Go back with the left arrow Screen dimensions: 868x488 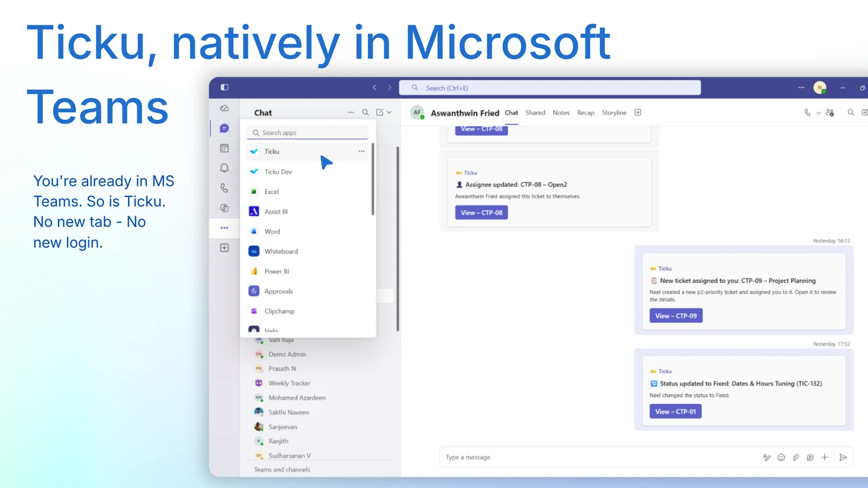[x=374, y=87]
